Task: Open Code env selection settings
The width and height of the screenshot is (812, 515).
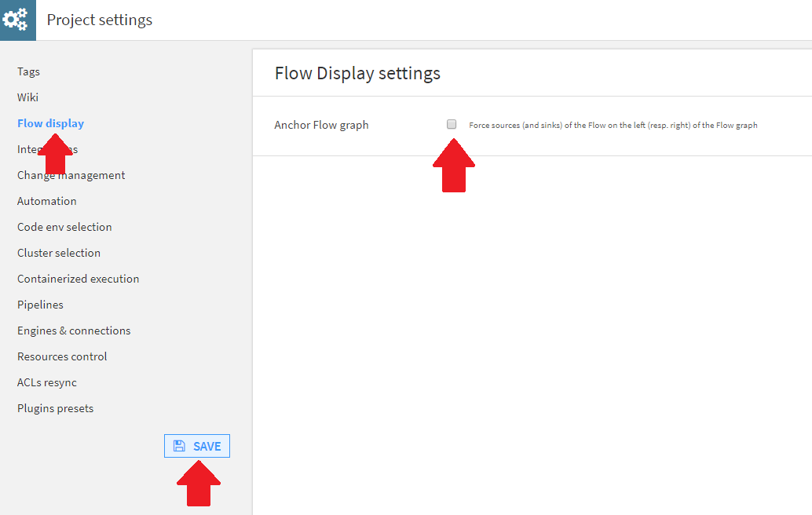Action: click(64, 227)
